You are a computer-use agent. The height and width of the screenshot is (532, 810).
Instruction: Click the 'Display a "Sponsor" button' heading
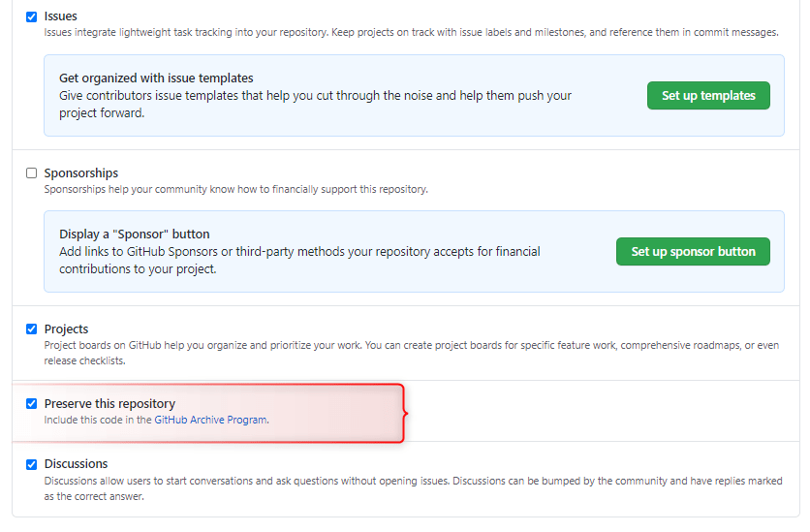(x=135, y=234)
